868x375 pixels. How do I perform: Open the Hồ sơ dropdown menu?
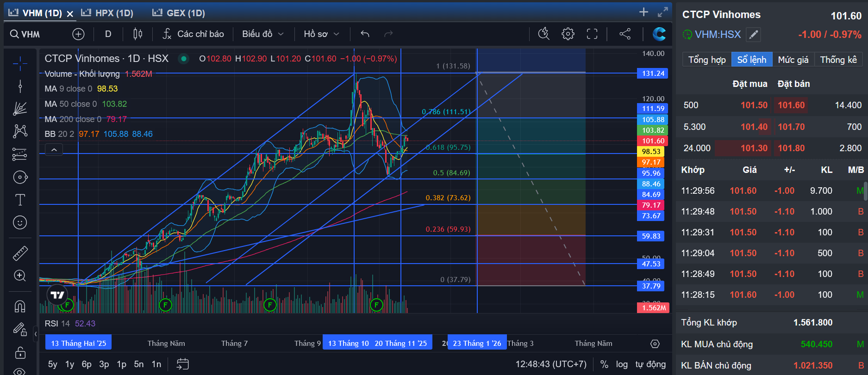[321, 34]
